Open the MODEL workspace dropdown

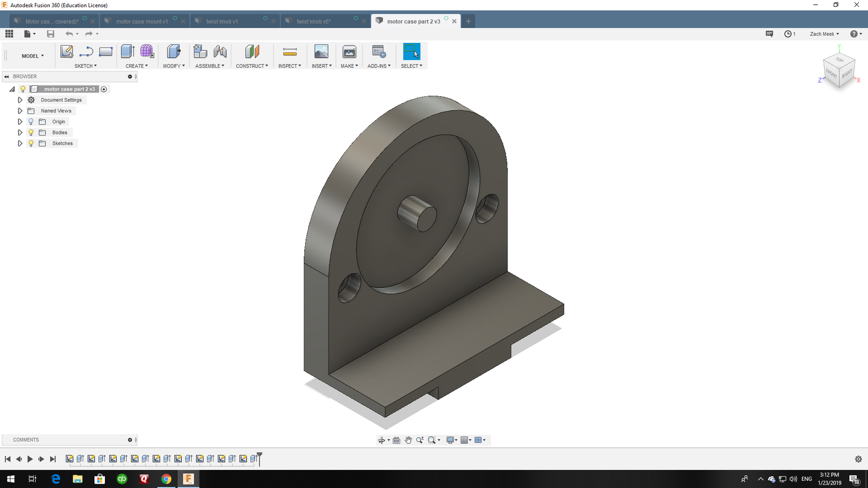32,56
